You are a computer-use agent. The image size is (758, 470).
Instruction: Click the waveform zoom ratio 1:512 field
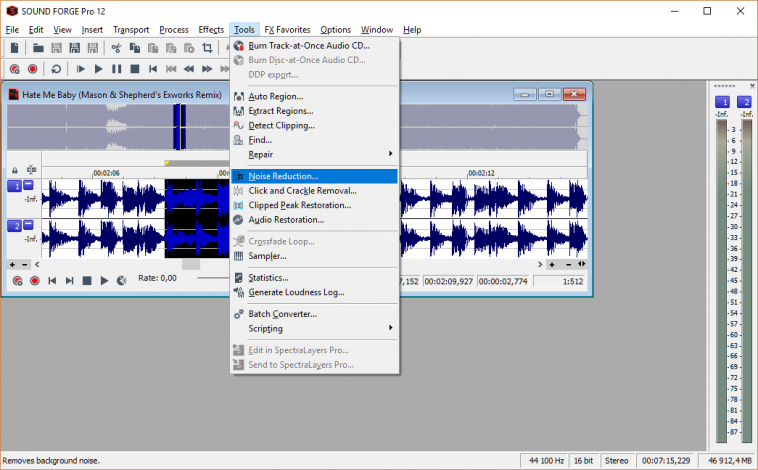[x=572, y=282]
